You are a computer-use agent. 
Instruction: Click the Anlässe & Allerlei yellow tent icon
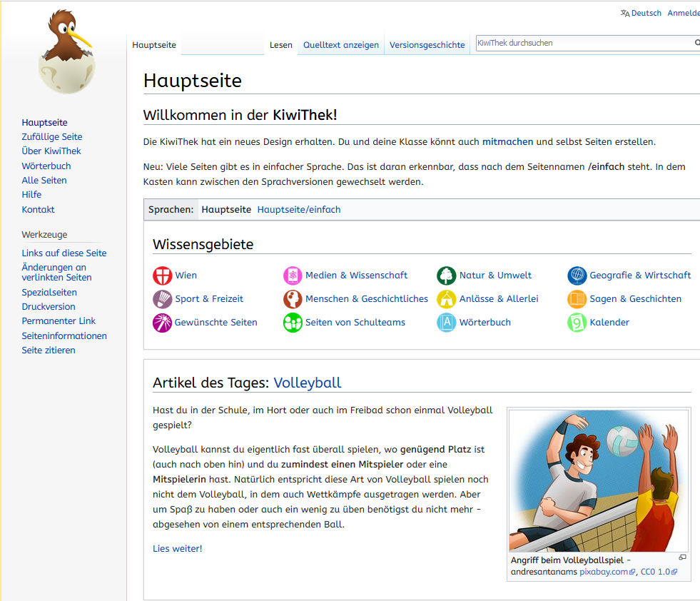coord(446,299)
